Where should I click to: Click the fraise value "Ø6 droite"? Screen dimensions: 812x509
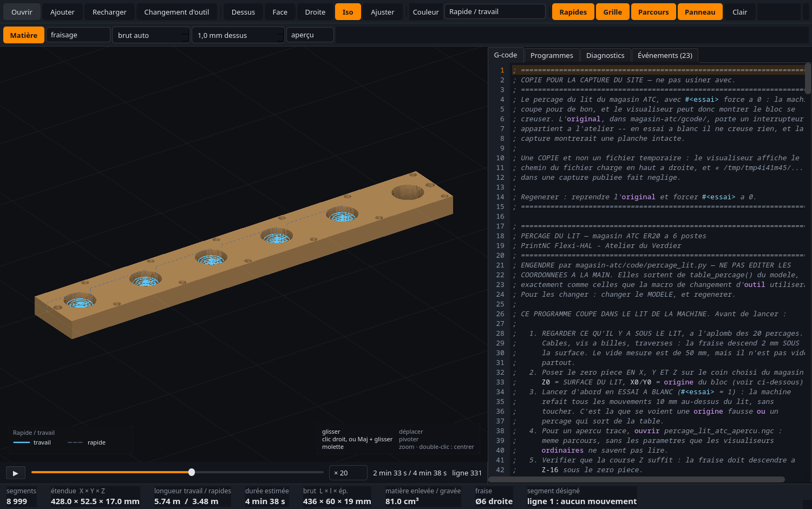point(494,501)
